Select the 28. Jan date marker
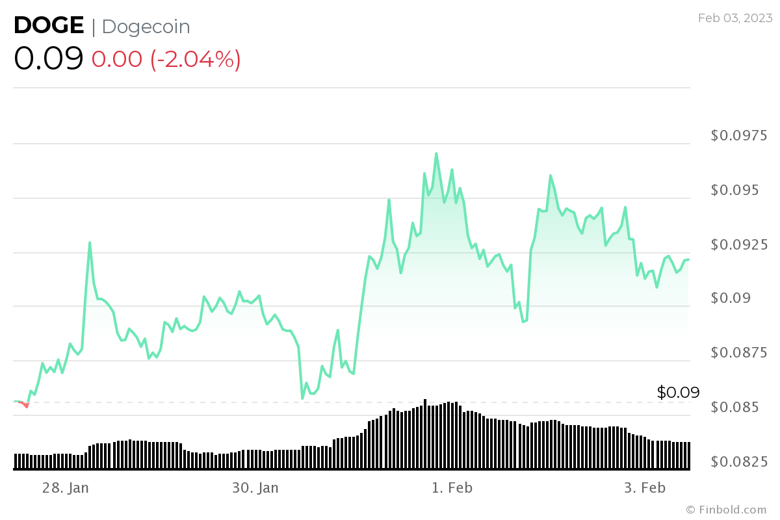The image size is (780, 520). tap(67, 488)
